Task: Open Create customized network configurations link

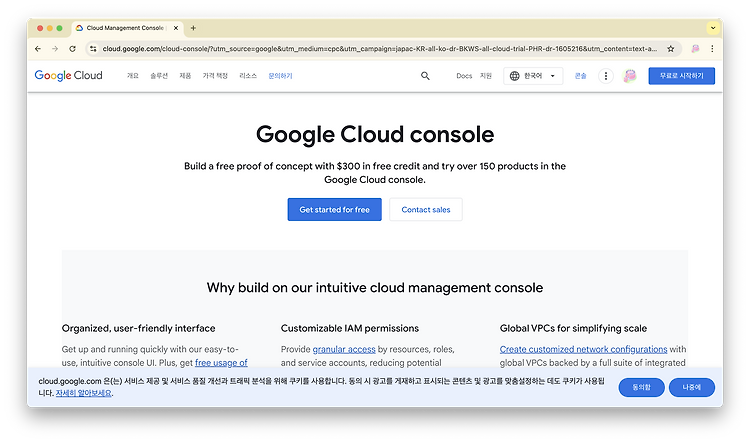Action: (583, 349)
